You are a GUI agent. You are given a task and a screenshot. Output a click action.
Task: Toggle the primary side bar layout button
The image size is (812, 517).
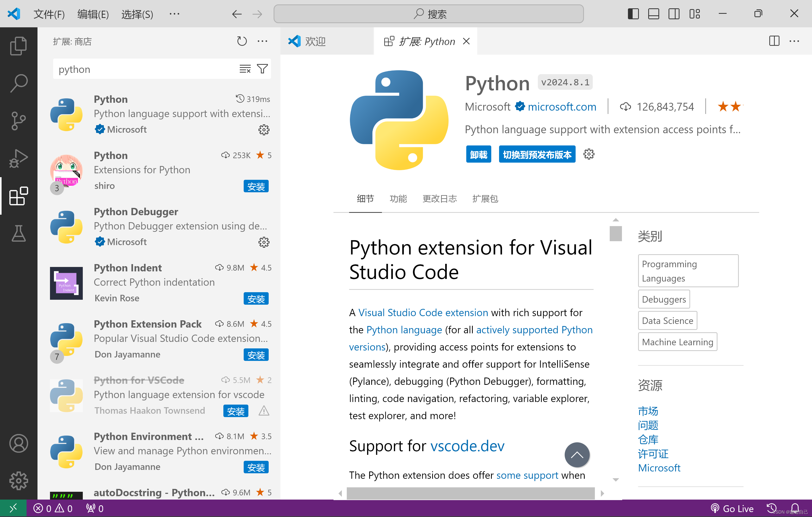pyautogui.click(x=633, y=14)
